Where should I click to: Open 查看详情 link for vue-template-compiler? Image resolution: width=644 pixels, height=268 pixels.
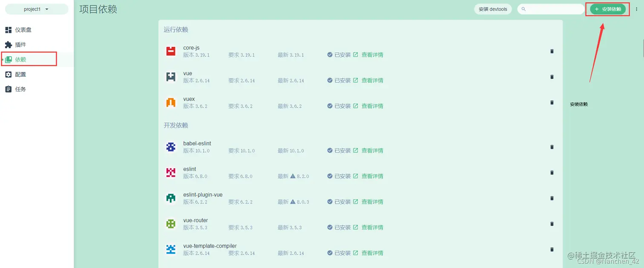tap(368, 253)
